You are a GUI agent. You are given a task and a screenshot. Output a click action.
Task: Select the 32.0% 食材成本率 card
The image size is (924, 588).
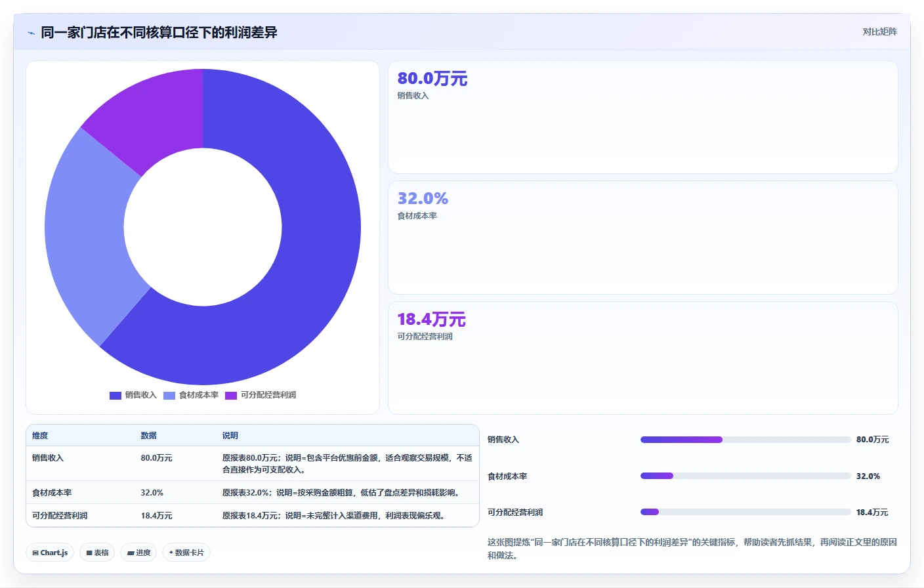point(643,238)
